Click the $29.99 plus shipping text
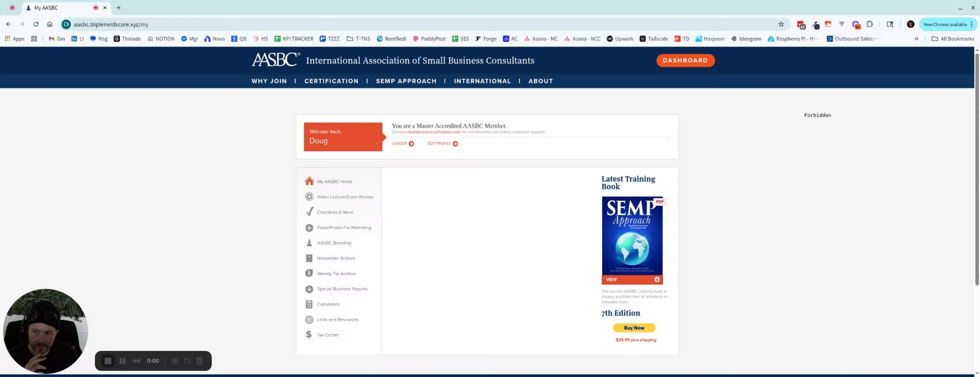980x377 pixels. tap(636, 340)
